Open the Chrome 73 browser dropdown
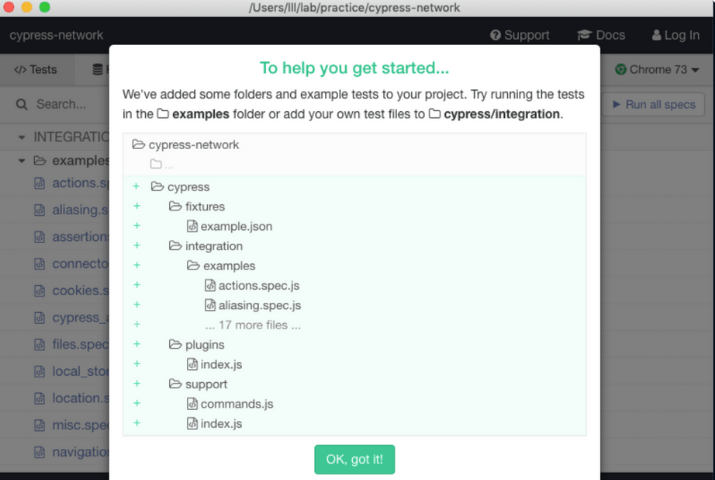The height and width of the screenshot is (480, 715). [x=657, y=70]
